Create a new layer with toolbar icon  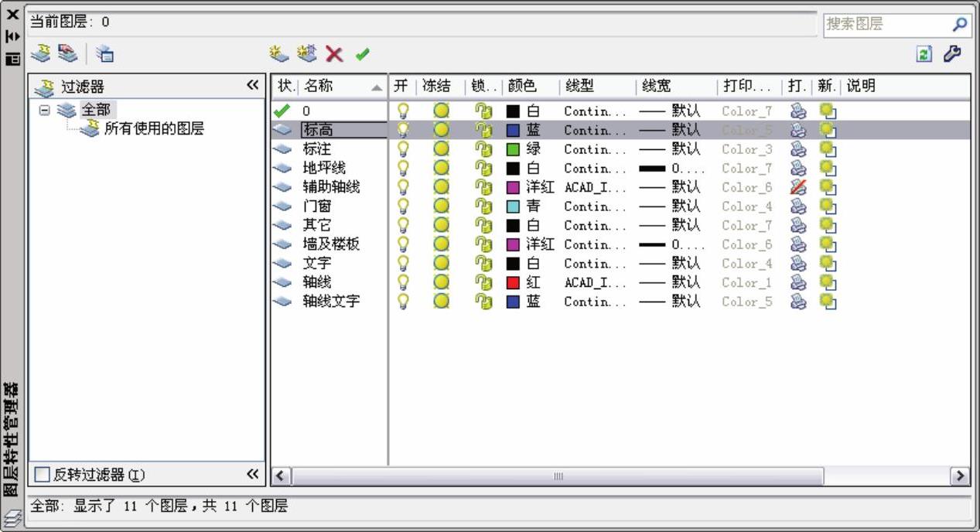pyautogui.click(x=279, y=53)
